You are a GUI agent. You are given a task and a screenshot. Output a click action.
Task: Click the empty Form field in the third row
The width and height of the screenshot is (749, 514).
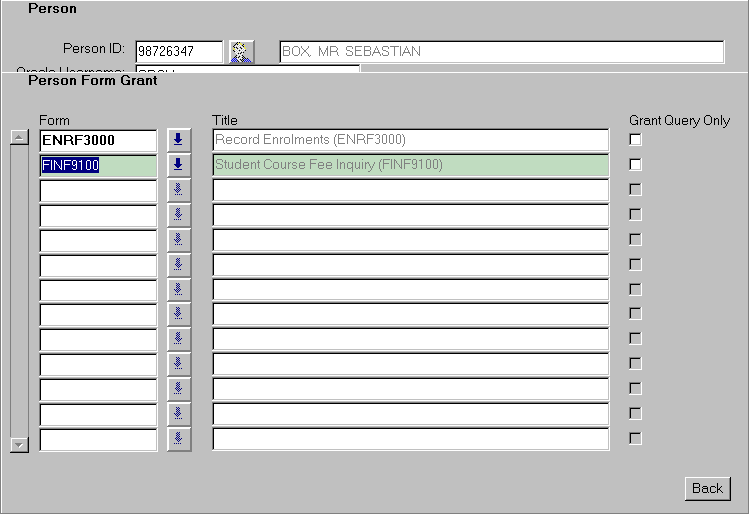[98, 190]
